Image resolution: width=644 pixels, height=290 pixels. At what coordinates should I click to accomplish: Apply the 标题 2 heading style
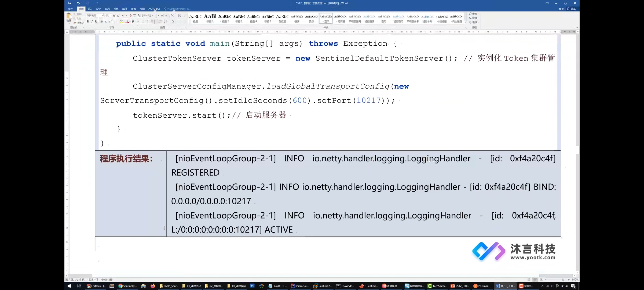point(224,19)
